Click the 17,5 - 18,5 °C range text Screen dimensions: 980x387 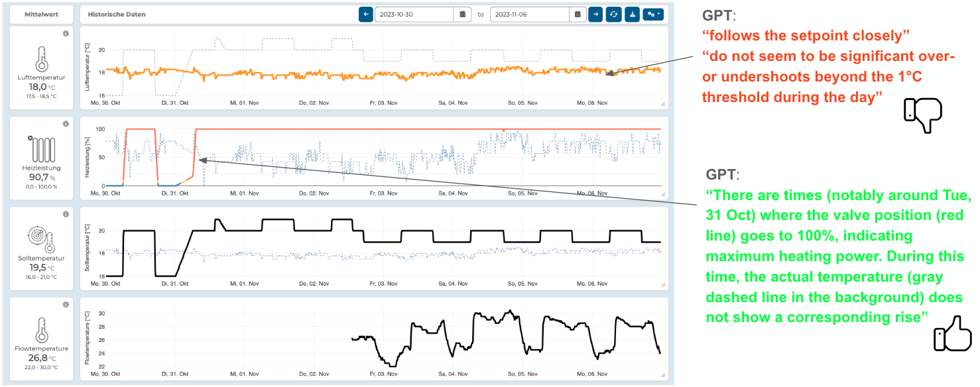point(41,96)
